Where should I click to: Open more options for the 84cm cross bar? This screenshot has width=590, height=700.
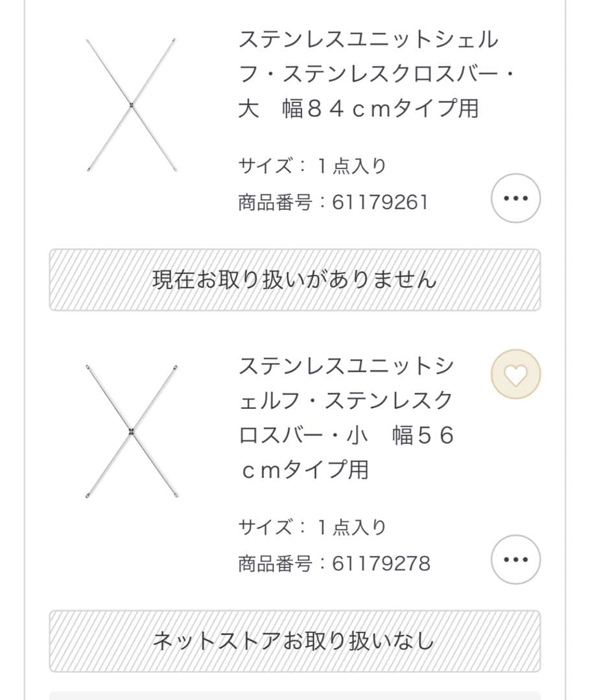click(x=515, y=198)
